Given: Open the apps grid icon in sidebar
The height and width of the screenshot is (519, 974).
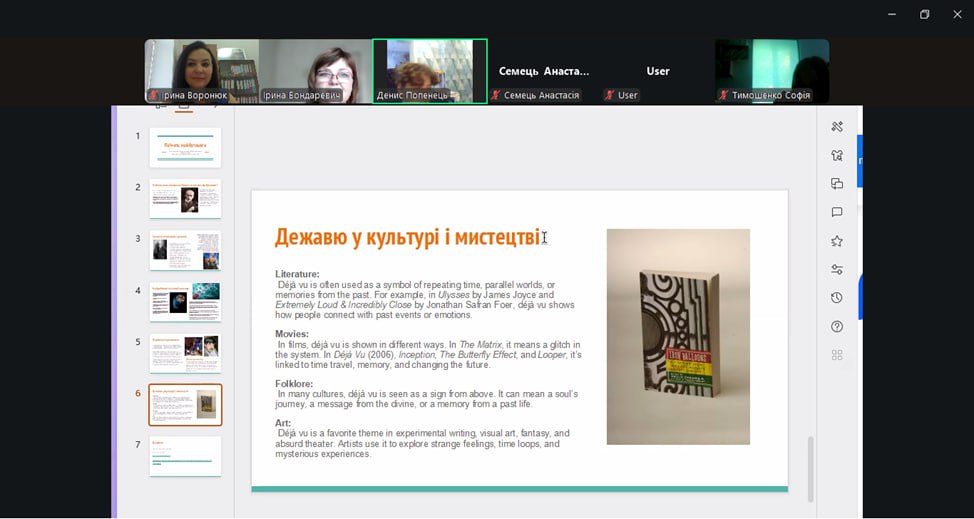Looking at the screenshot, I should click(837, 355).
